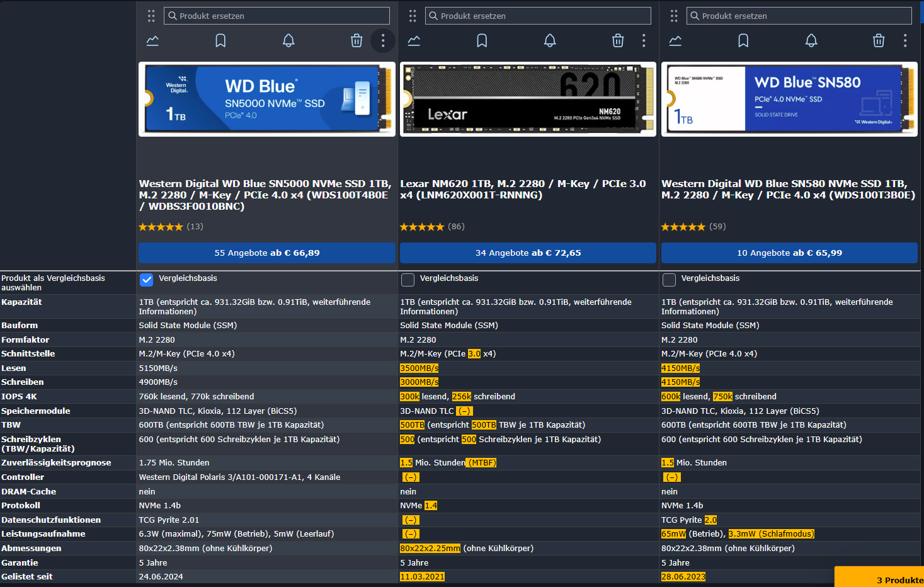Open more options menu for WD Blue SN580
924x587 pixels.
click(905, 41)
